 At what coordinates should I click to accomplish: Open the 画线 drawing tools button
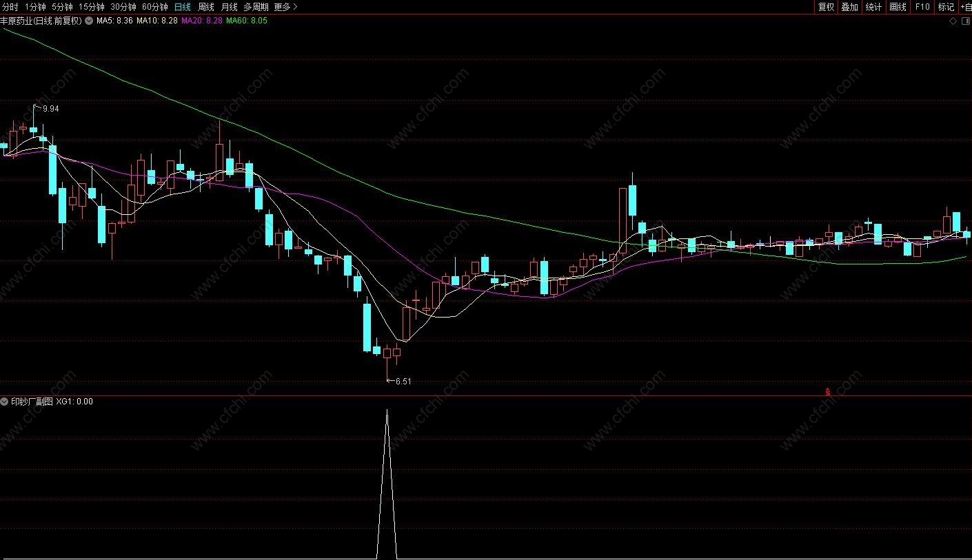pos(898,7)
